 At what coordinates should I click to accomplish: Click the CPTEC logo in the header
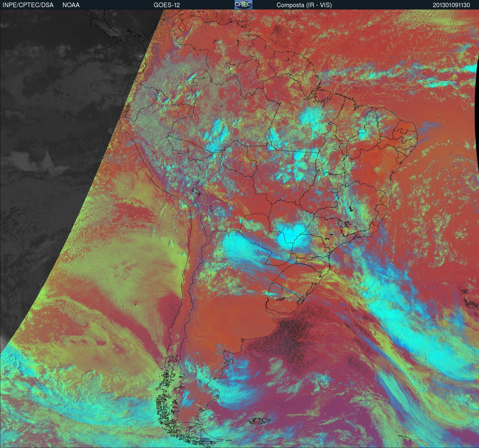[x=243, y=5]
